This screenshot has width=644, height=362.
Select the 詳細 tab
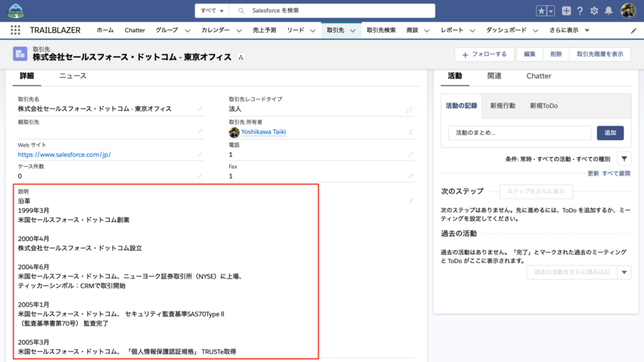tap(27, 76)
